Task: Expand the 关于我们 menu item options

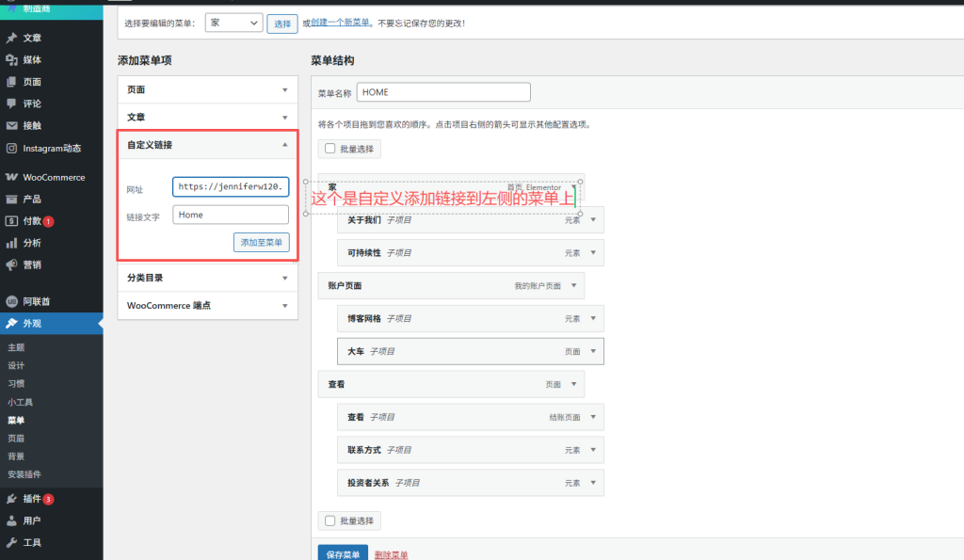Action: pos(595,220)
